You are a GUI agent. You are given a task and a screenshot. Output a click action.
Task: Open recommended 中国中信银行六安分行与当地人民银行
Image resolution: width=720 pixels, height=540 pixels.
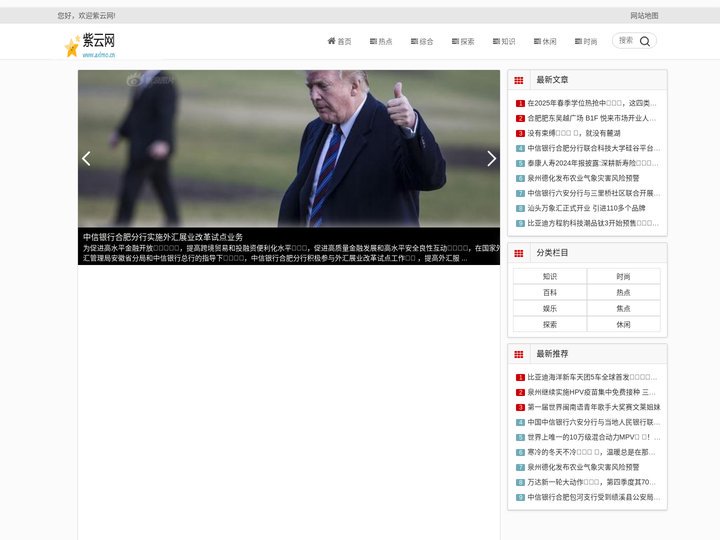tap(594, 422)
